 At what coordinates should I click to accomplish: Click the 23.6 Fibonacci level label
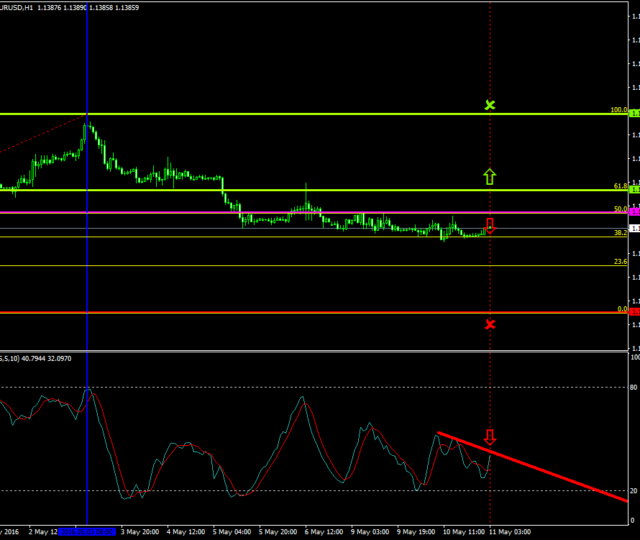point(620,261)
